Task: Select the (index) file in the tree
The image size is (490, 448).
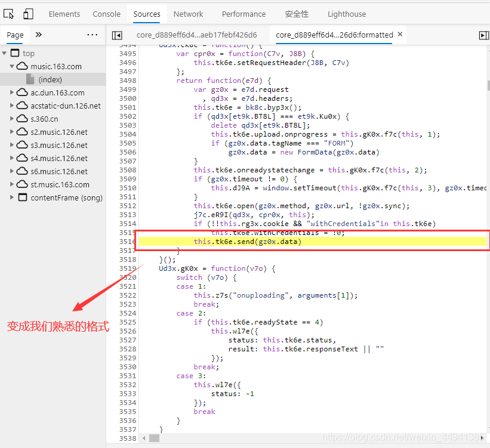Action: 53,80
